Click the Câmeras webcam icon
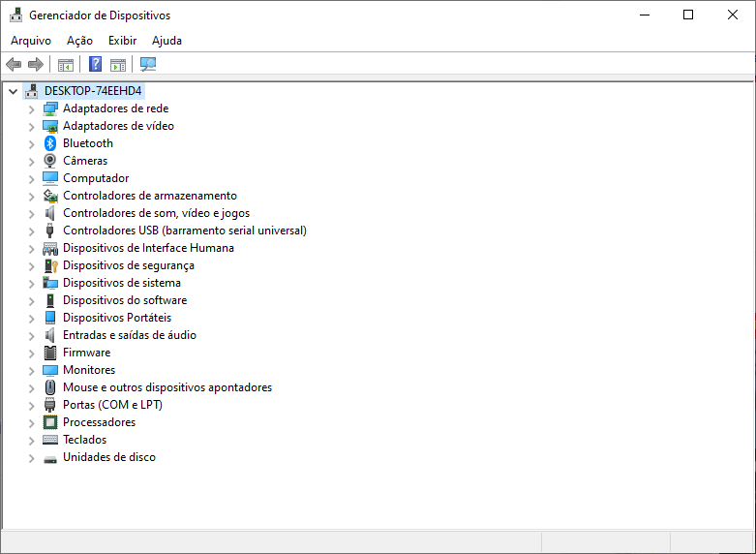 click(x=50, y=161)
